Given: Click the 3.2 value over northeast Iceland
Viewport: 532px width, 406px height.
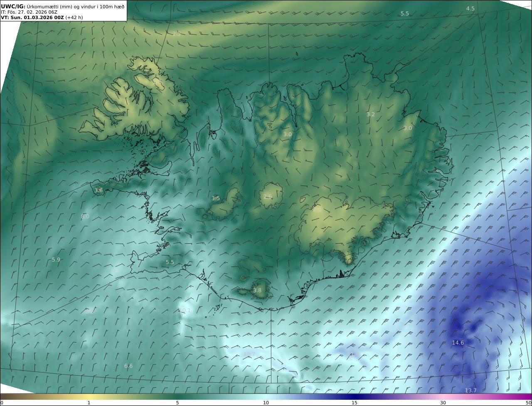Looking at the screenshot, I should pos(371,114).
